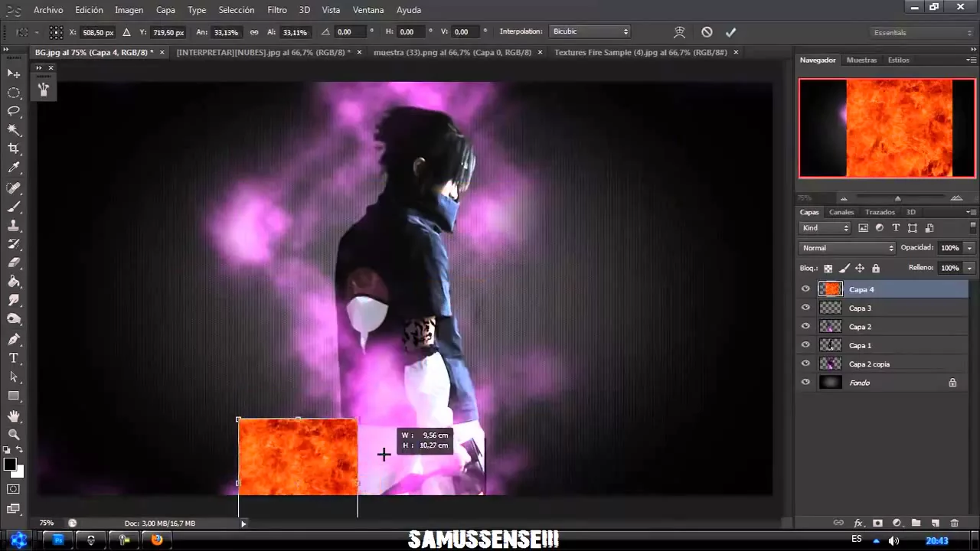Select the Path Selection tool

(x=14, y=377)
